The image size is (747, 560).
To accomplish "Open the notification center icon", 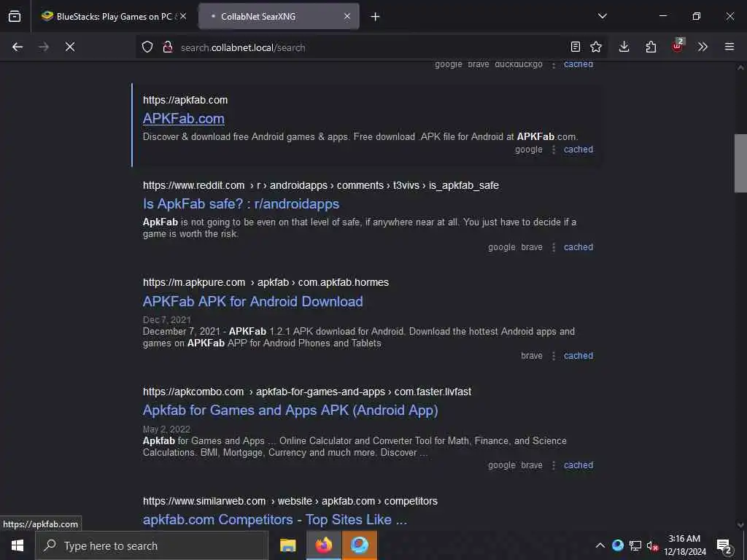I will click(x=724, y=546).
